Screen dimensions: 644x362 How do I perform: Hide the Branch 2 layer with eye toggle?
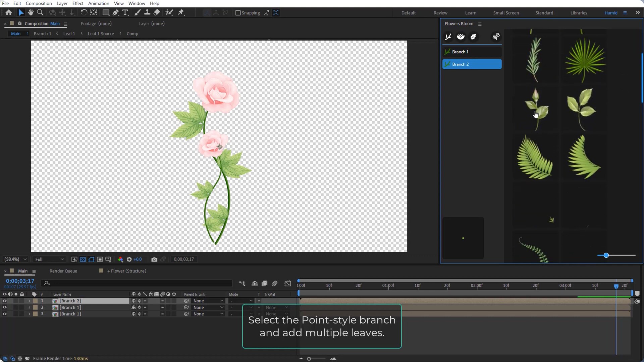pos(5,301)
